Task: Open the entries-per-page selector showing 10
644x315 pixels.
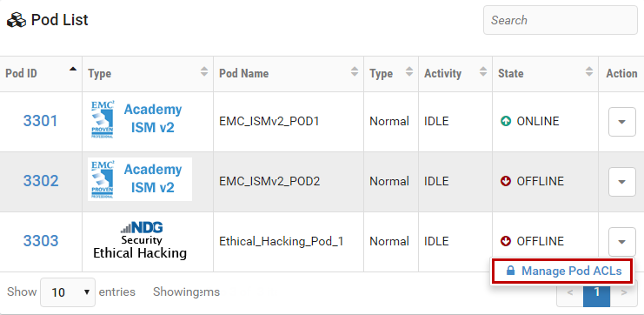Action: [x=68, y=292]
